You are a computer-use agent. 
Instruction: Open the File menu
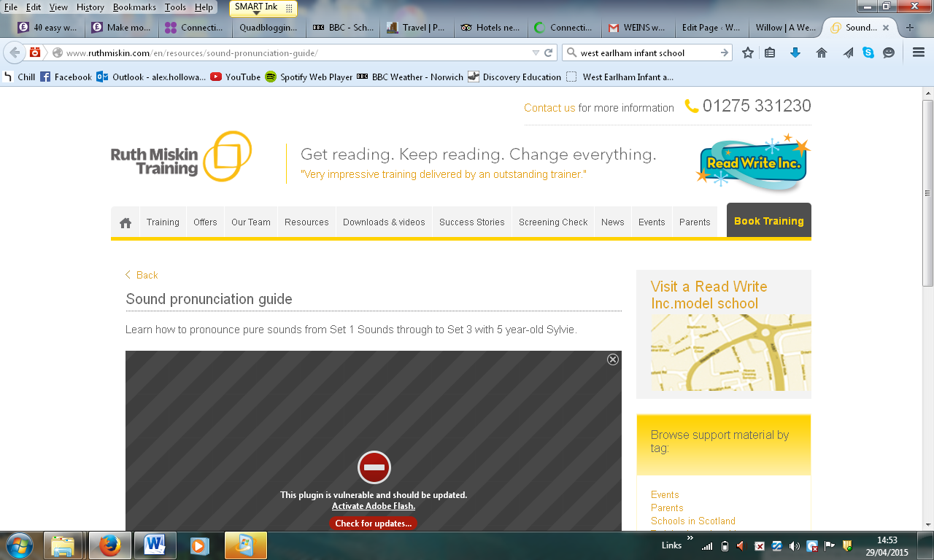coord(11,7)
